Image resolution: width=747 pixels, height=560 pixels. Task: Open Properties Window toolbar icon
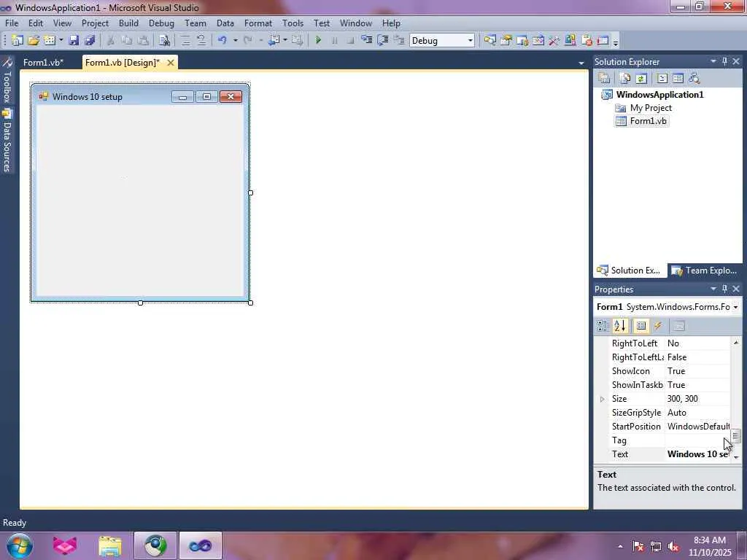(x=506, y=41)
